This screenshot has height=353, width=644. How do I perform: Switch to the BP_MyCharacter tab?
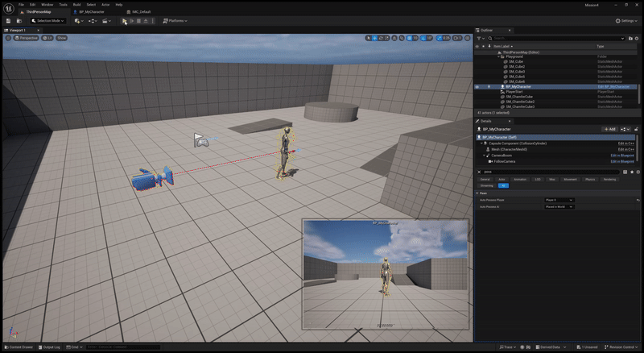coord(92,12)
